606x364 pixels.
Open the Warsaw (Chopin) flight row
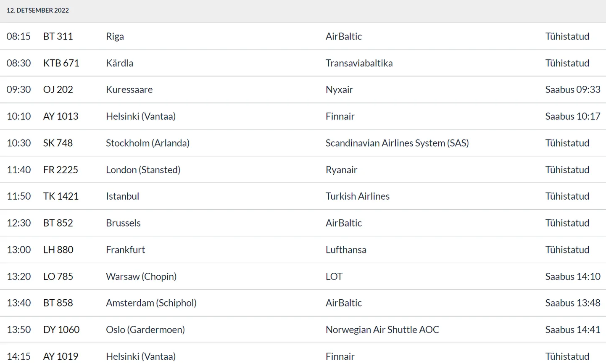pos(303,276)
